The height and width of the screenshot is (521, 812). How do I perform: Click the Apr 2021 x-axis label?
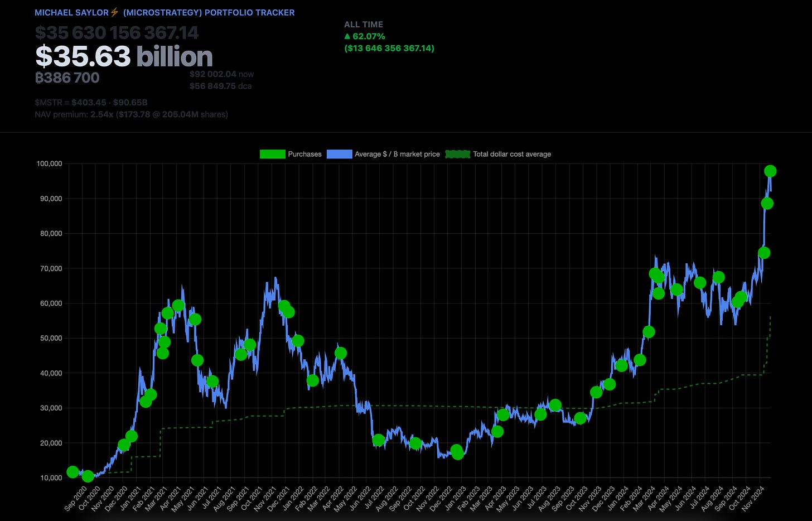coord(171,499)
